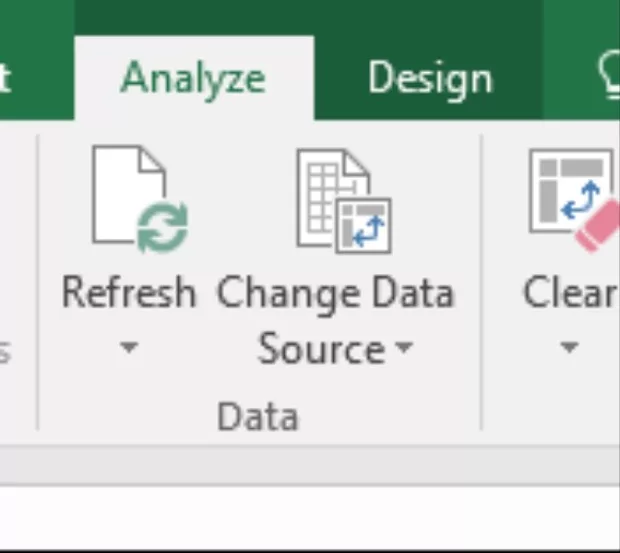
Task: Switch to the Analyze ribbon tab
Action: pyautogui.click(x=193, y=79)
